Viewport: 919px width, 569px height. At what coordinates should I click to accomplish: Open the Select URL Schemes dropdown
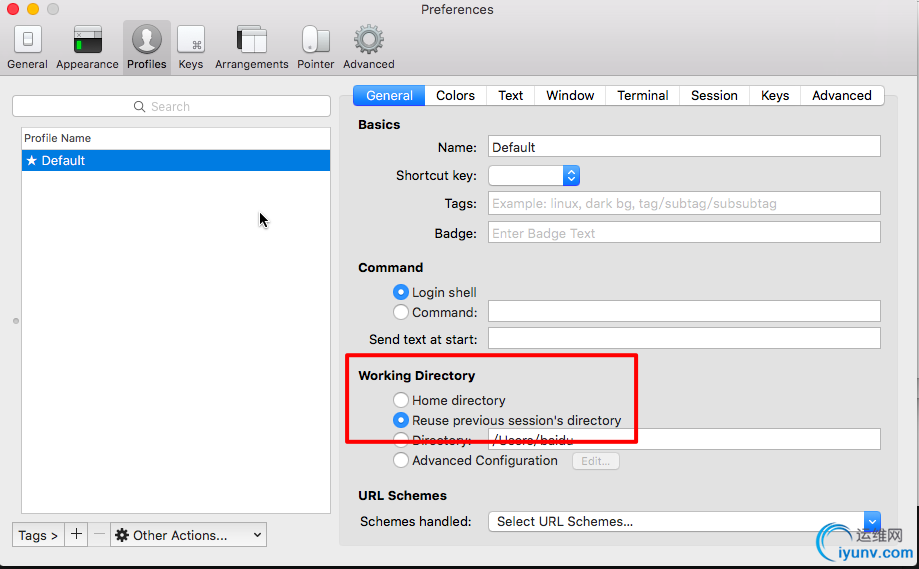[684, 521]
